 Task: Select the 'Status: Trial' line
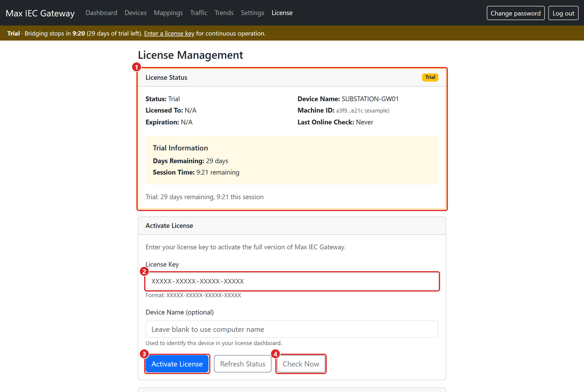[x=163, y=99]
